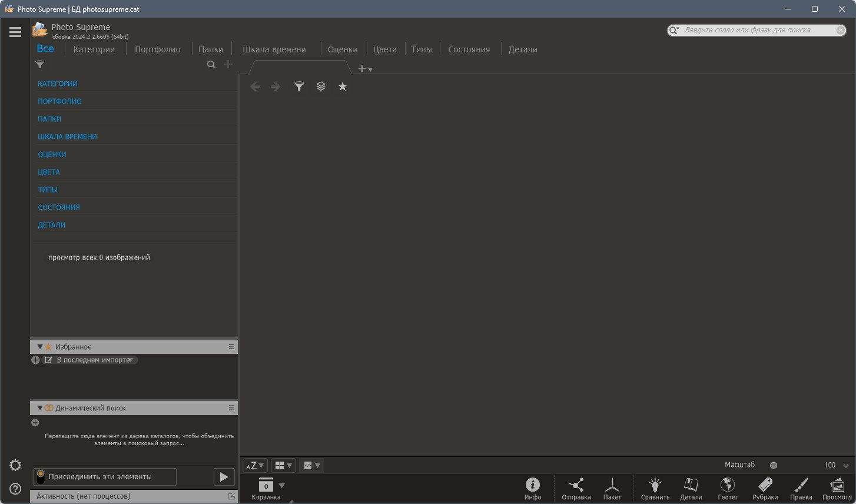Image resolution: width=856 pixels, height=504 pixels.
Task: Open the ЦВЕТА catalog link
Action: 49,172
